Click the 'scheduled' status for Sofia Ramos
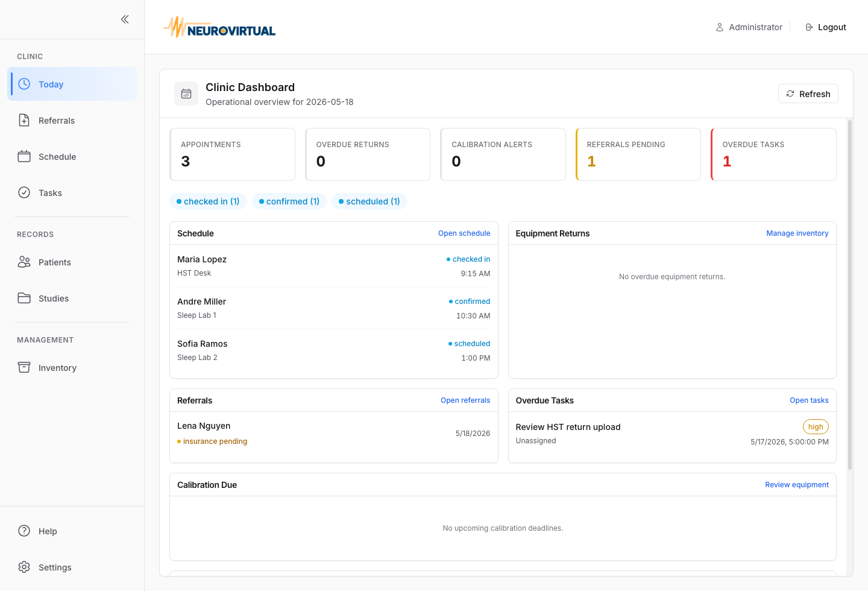The height and width of the screenshot is (591, 868). [x=469, y=344]
